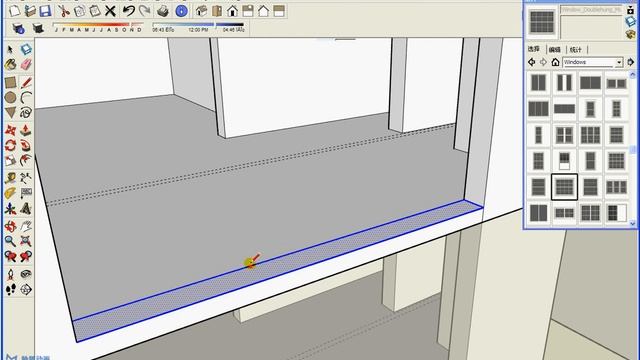Select the Section Plane tool

coord(26,289)
